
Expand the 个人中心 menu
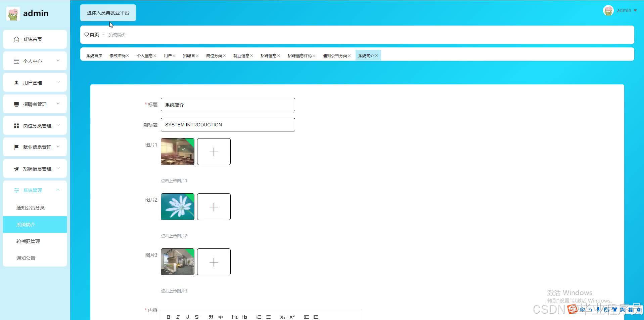click(35, 61)
